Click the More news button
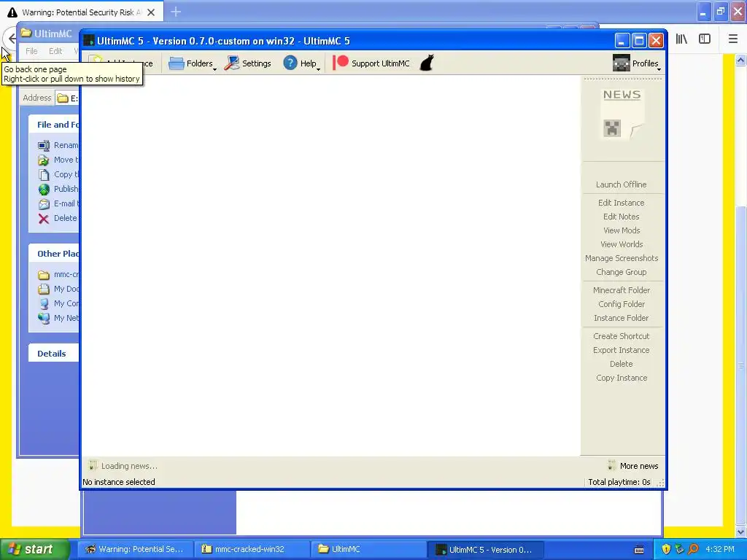 [x=633, y=466]
